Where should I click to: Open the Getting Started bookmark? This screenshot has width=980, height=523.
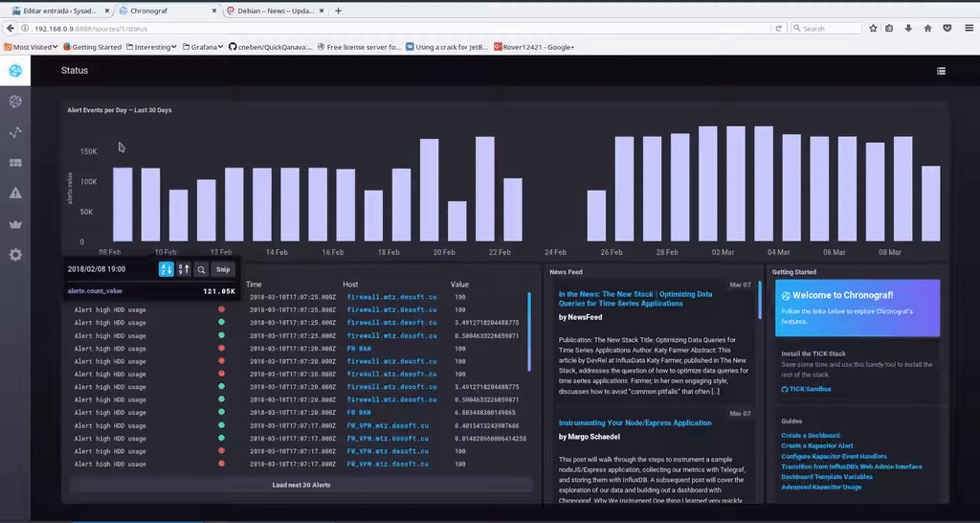92,47
